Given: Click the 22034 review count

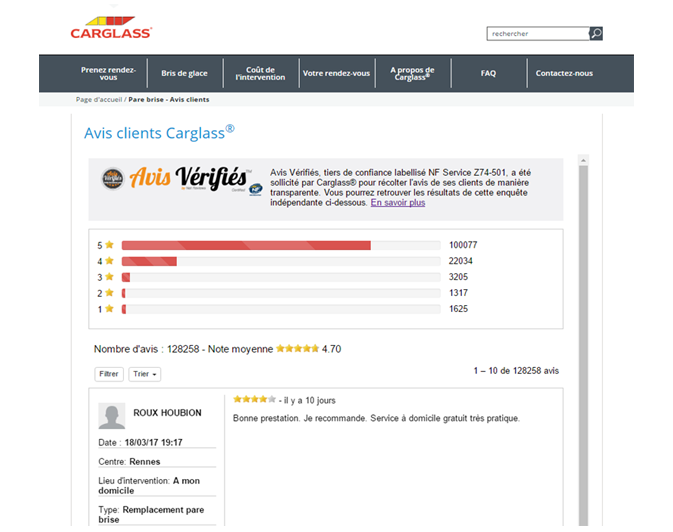Looking at the screenshot, I should 461,261.
